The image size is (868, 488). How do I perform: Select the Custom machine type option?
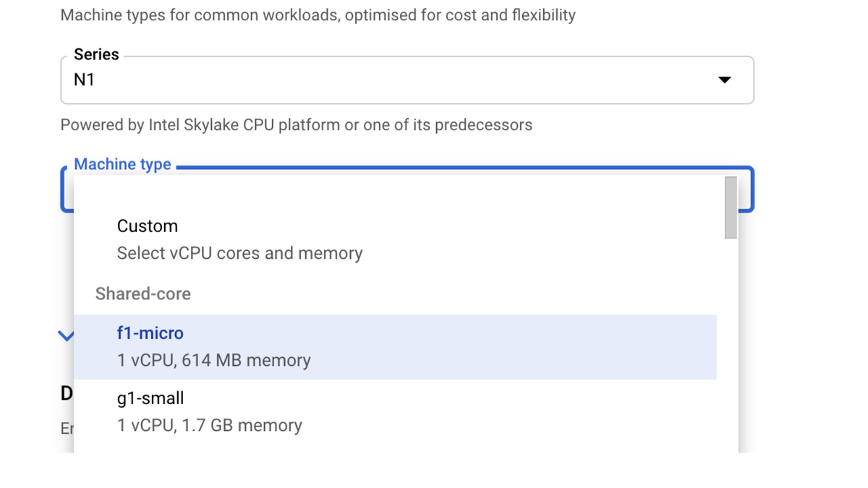tap(148, 226)
